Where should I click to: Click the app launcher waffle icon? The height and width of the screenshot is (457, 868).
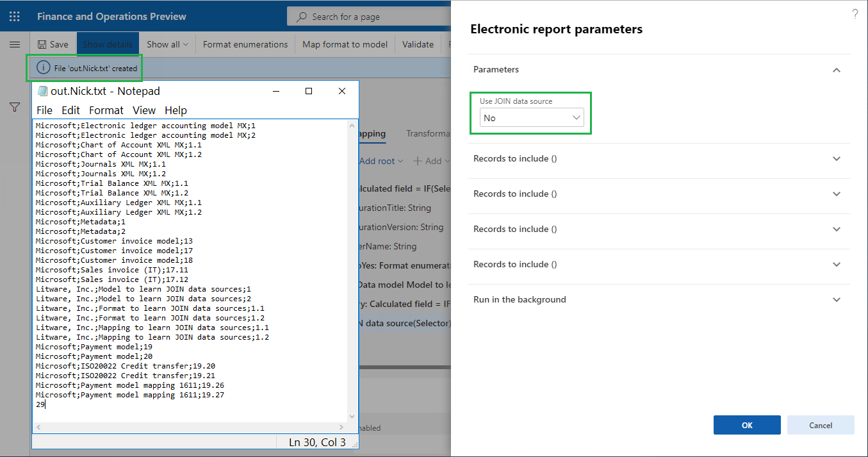coord(14,16)
